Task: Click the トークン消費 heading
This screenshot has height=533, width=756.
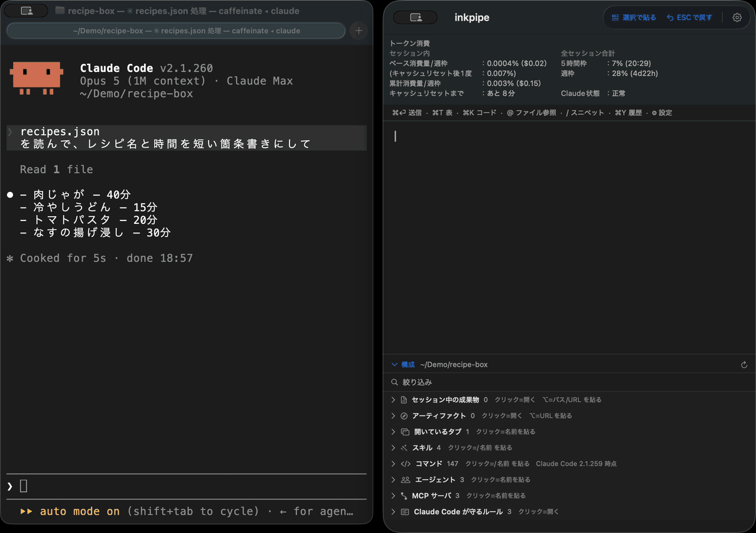Action: pyautogui.click(x=409, y=44)
